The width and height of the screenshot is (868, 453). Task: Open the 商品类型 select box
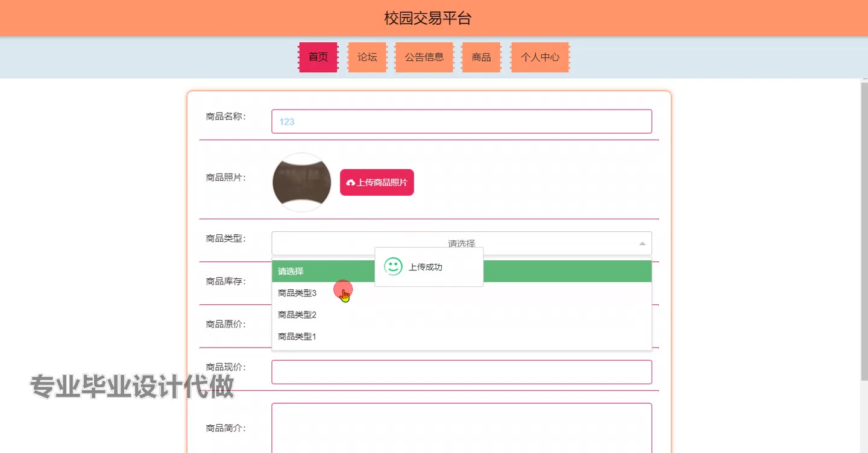462,243
